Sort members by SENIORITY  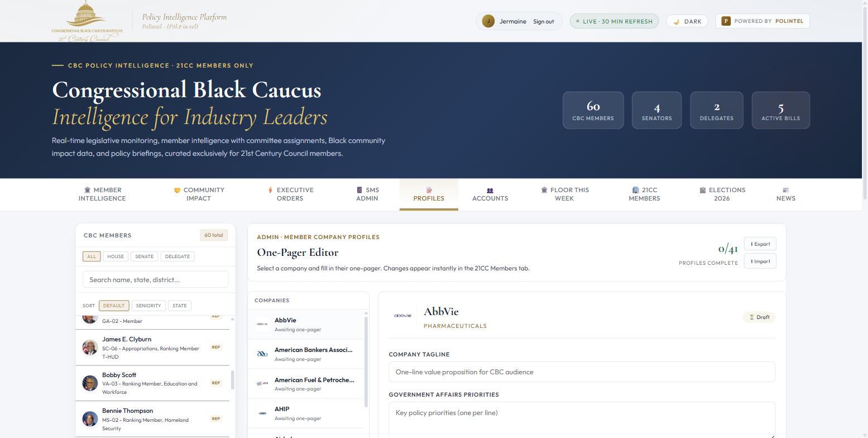(148, 306)
